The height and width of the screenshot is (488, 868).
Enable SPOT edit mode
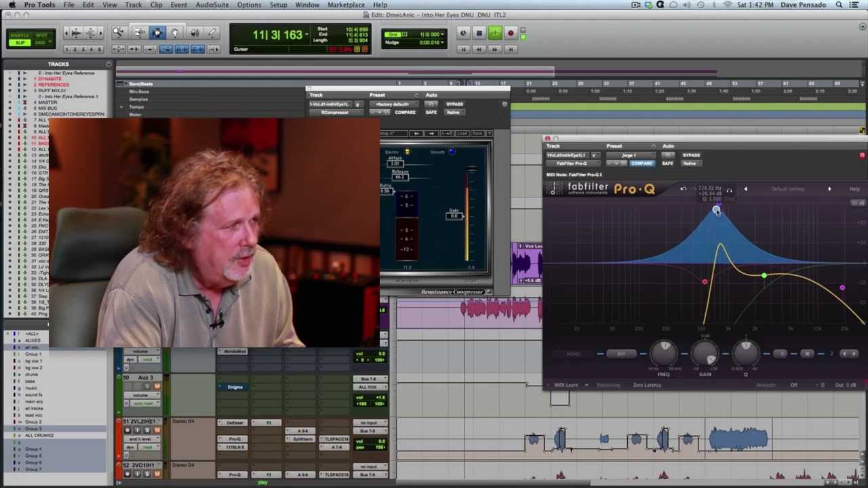click(41, 35)
